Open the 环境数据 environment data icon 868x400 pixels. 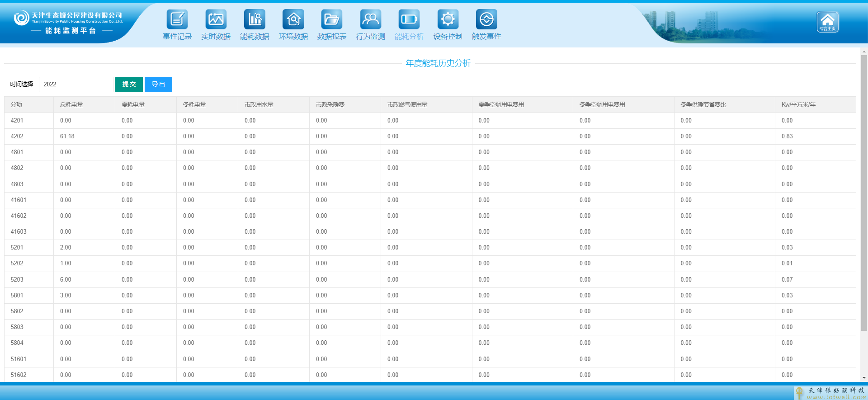click(x=293, y=19)
